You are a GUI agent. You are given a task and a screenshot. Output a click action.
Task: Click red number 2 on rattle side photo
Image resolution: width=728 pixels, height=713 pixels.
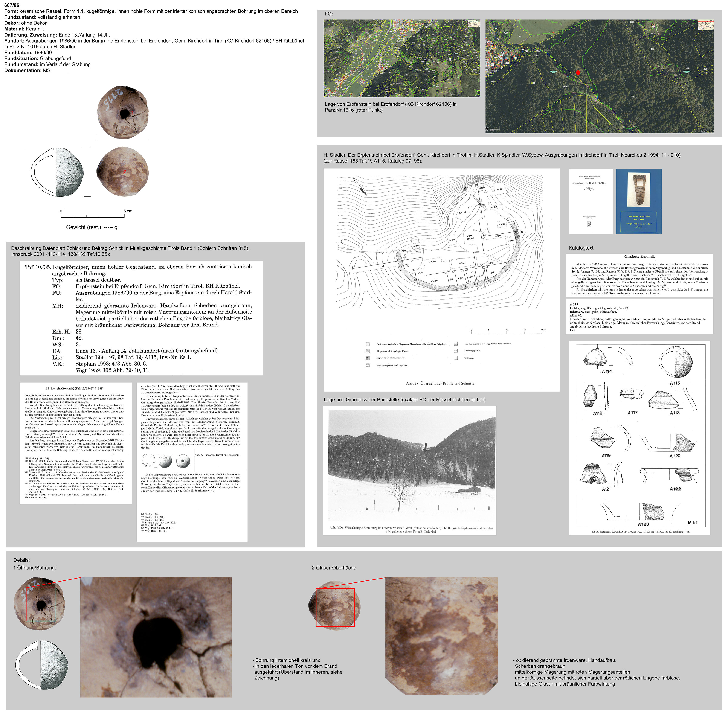[x=125, y=172]
